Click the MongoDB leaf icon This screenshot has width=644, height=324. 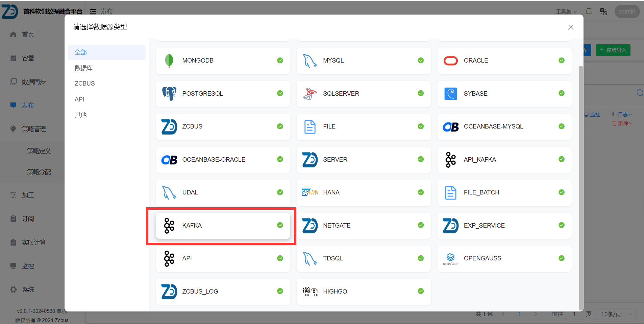click(169, 61)
